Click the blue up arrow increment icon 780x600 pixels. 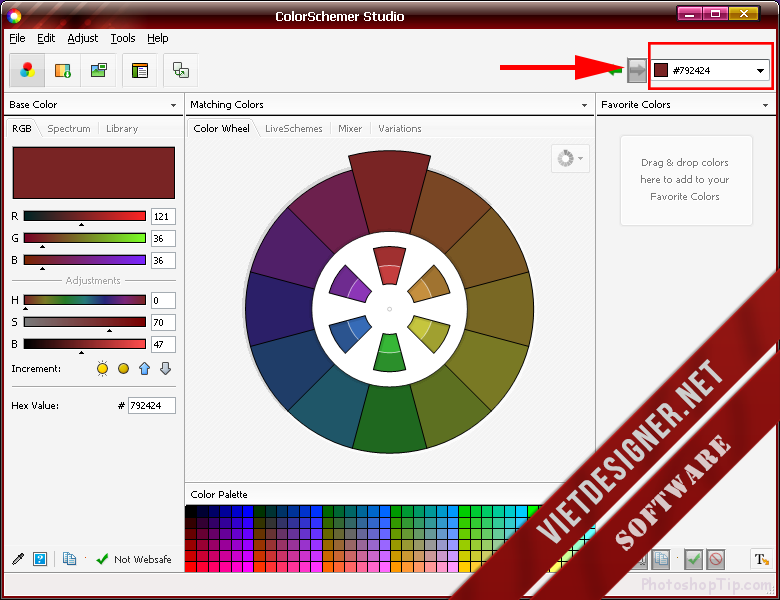click(144, 369)
